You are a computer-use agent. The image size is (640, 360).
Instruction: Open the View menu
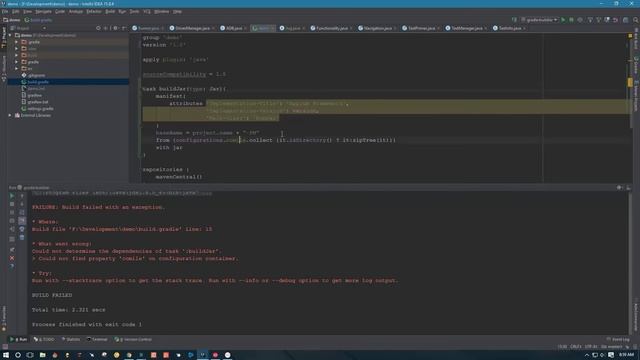tap(27, 11)
